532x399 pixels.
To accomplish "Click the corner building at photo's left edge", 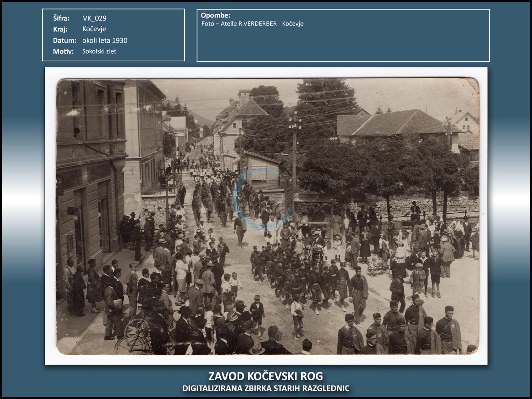I will pyautogui.click(x=89, y=170).
